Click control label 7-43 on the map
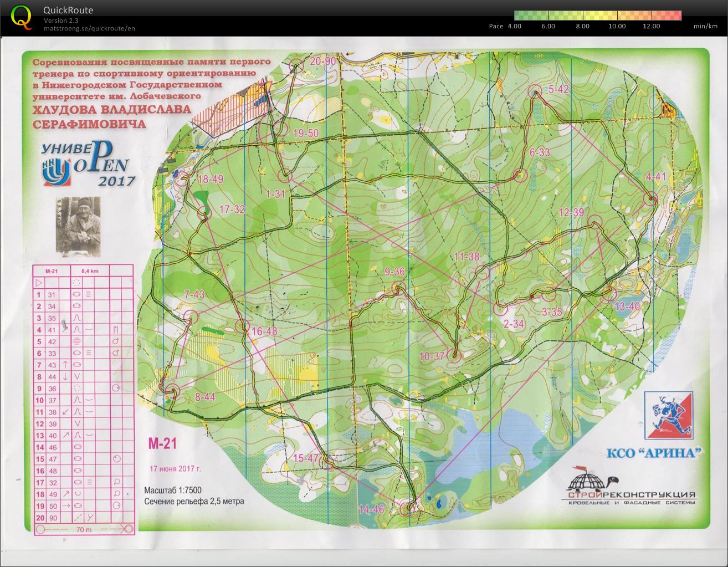 pyautogui.click(x=194, y=294)
